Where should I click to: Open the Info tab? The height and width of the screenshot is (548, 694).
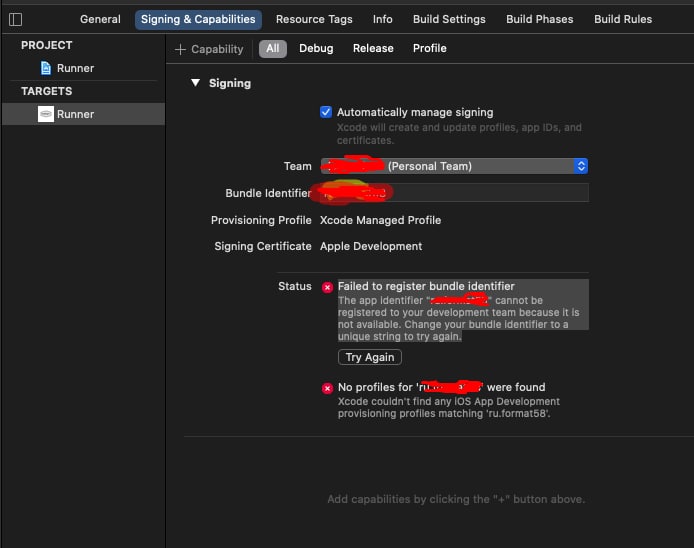point(382,19)
